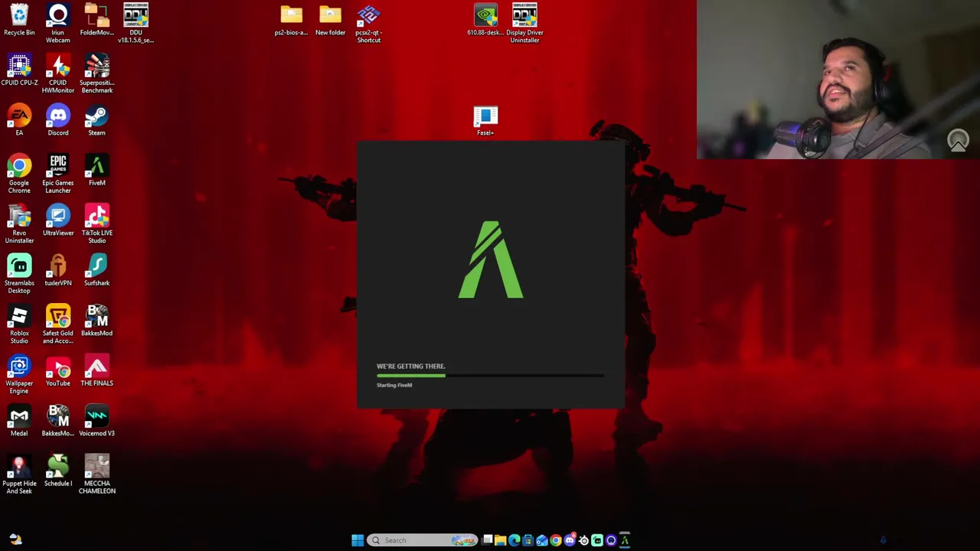Select the Wallpaper Engine desktop icon
This screenshot has height=551, width=980.
(x=19, y=374)
